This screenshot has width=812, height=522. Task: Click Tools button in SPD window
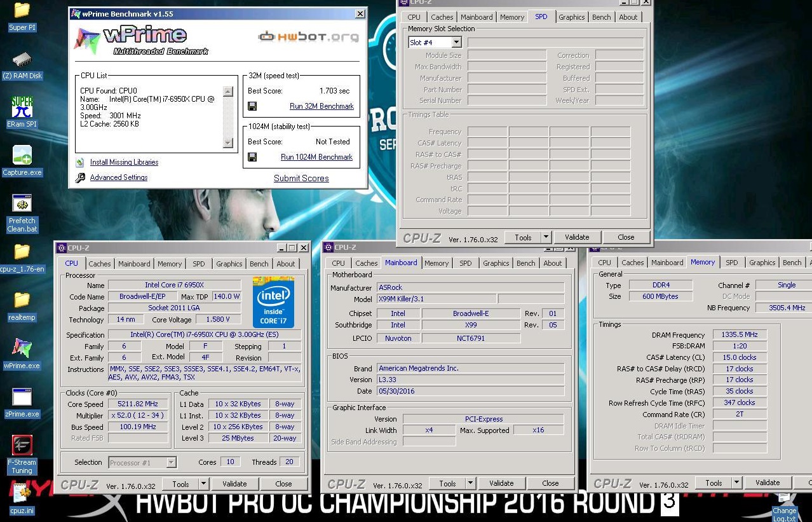pos(523,237)
